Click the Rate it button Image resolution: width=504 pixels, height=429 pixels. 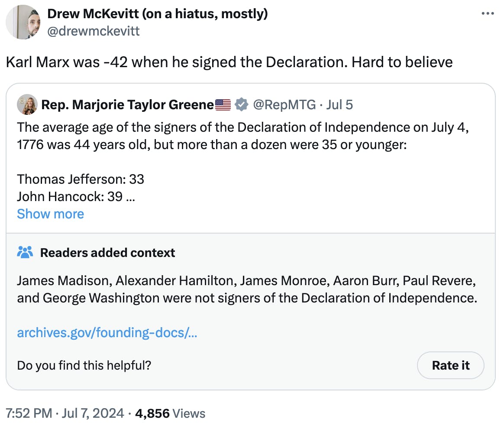(x=450, y=365)
